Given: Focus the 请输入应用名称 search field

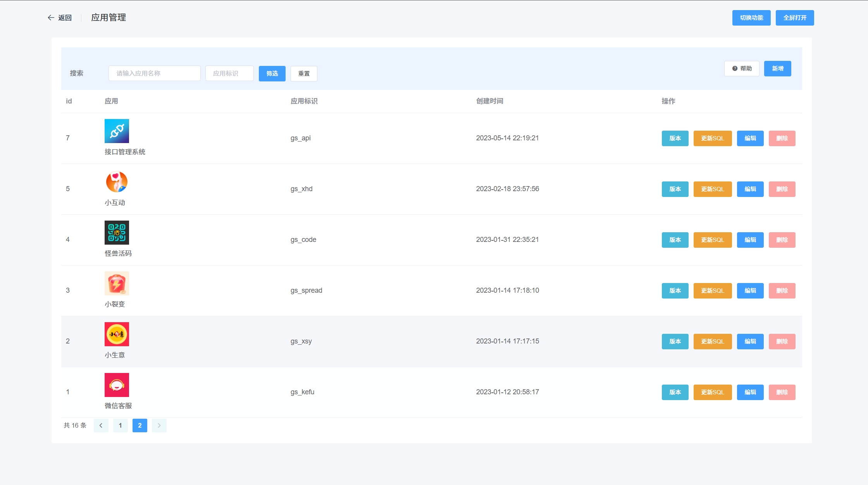Looking at the screenshot, I should tap(154, 73).
